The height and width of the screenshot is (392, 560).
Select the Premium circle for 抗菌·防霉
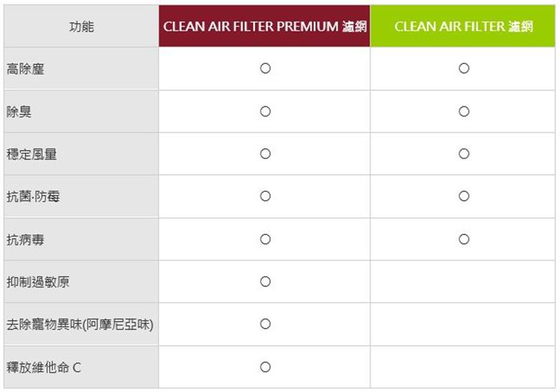(x=265, y=196)
